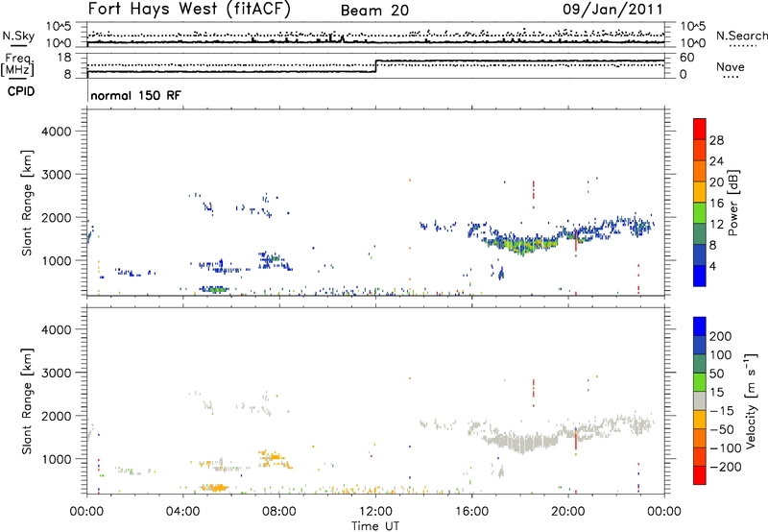Click the "08:00" time tick label

coord(279,512)
